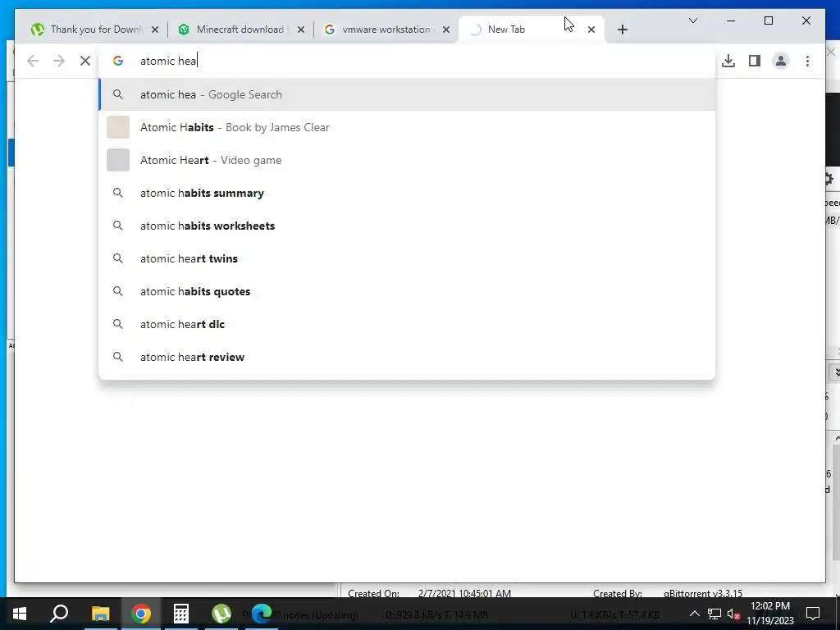Open Calculator from the taskbar

coord(181,614)
